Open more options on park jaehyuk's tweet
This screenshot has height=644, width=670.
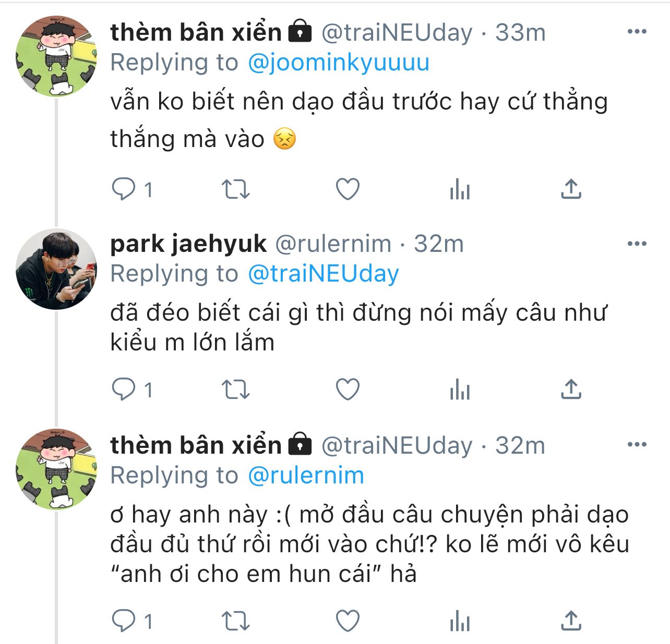(x=637, y=244)
